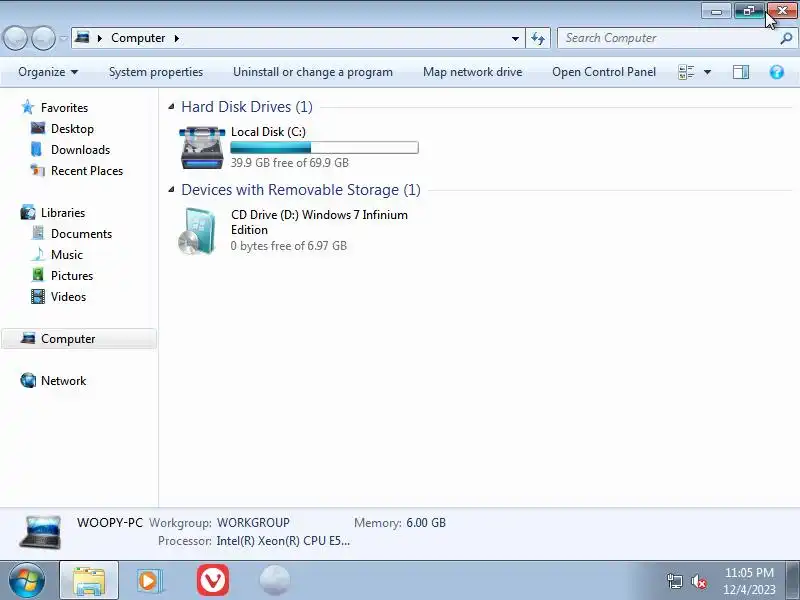The image size is (800, 600).
Task: Select Computer in the navigation pane
Action: coord(79,339)
